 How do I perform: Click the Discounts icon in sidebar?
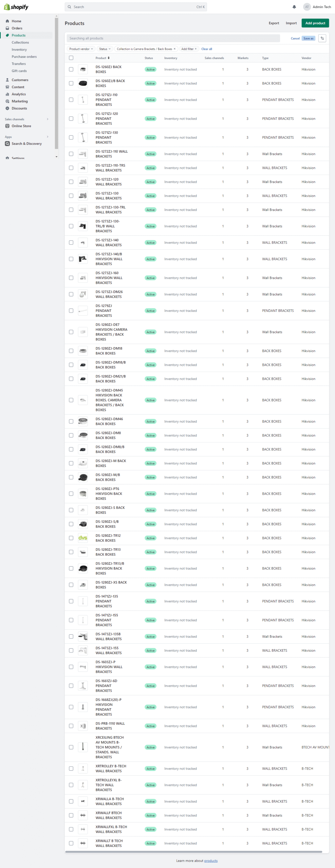click(7, 108)
